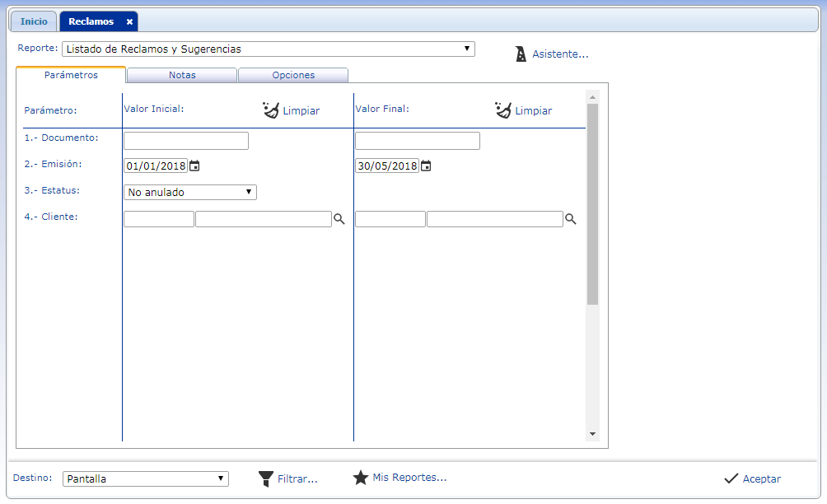Focus the initial Cliente code field
827x504 pixels.
tap(159, 219)
